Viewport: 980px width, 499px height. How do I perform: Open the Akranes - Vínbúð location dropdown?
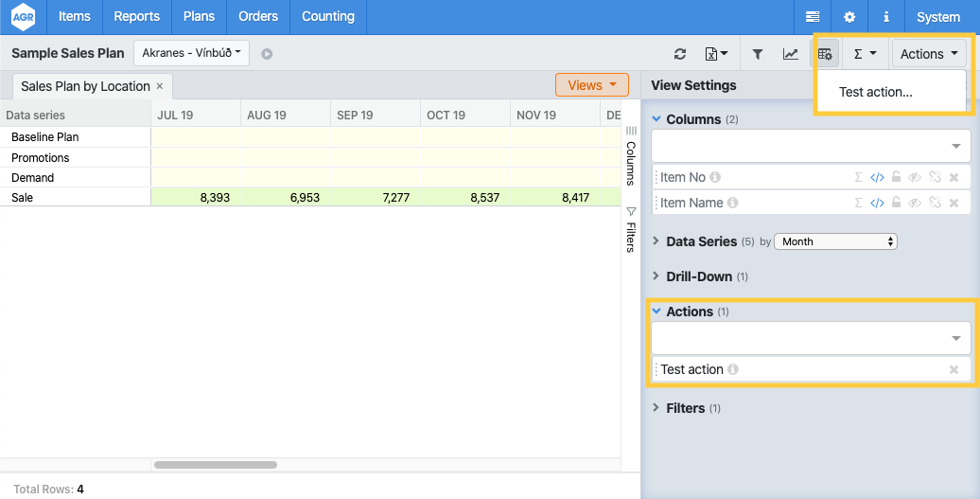(x=191, y=53)
